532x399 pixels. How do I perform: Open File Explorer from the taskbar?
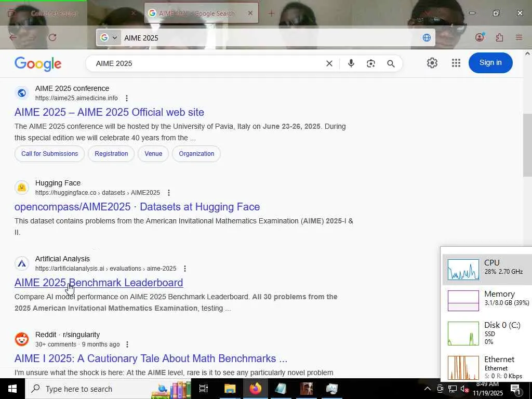pyautogui.click(x=230, y=389)
